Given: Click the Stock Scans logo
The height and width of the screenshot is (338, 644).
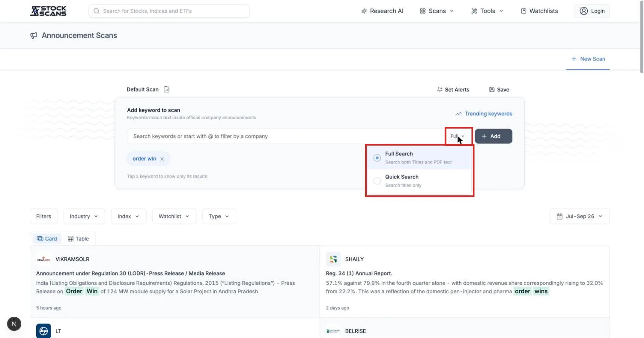Looking at the screenshot, I should click(48, 11).
